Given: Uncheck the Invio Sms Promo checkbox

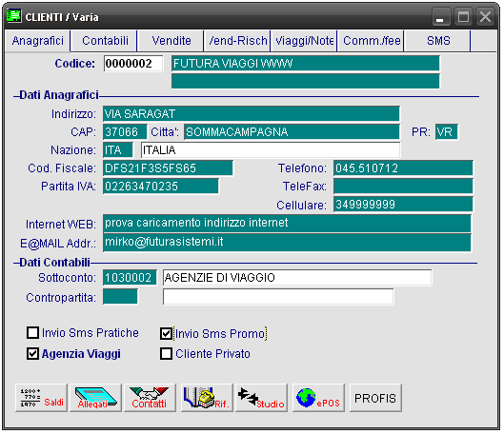Looking at the screenshot, I should 166,333.
